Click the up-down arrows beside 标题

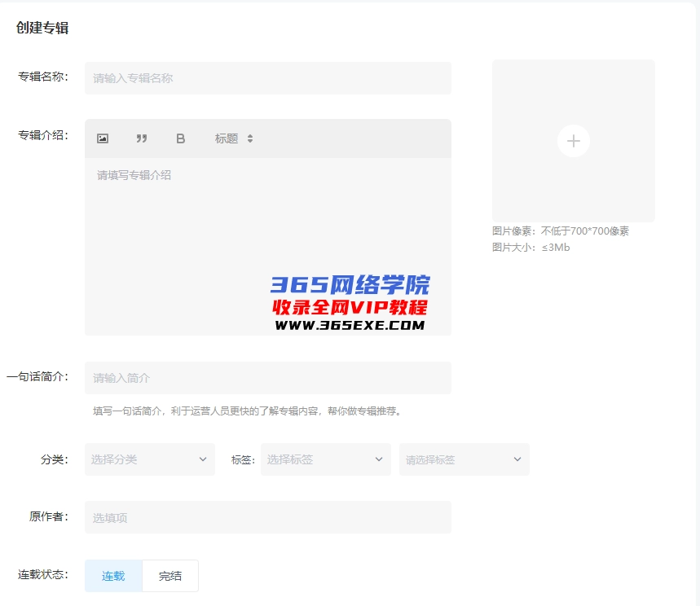click(x=250, y=138)
